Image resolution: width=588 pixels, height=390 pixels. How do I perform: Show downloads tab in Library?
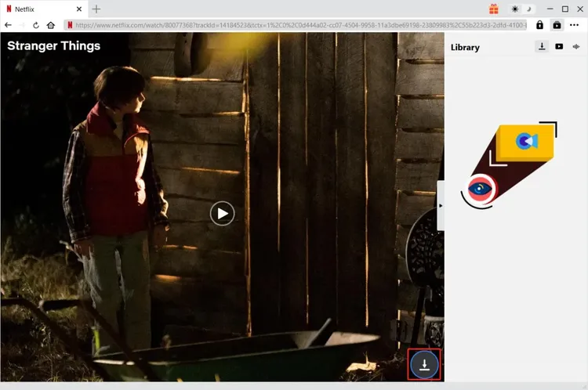pos(542,47)
